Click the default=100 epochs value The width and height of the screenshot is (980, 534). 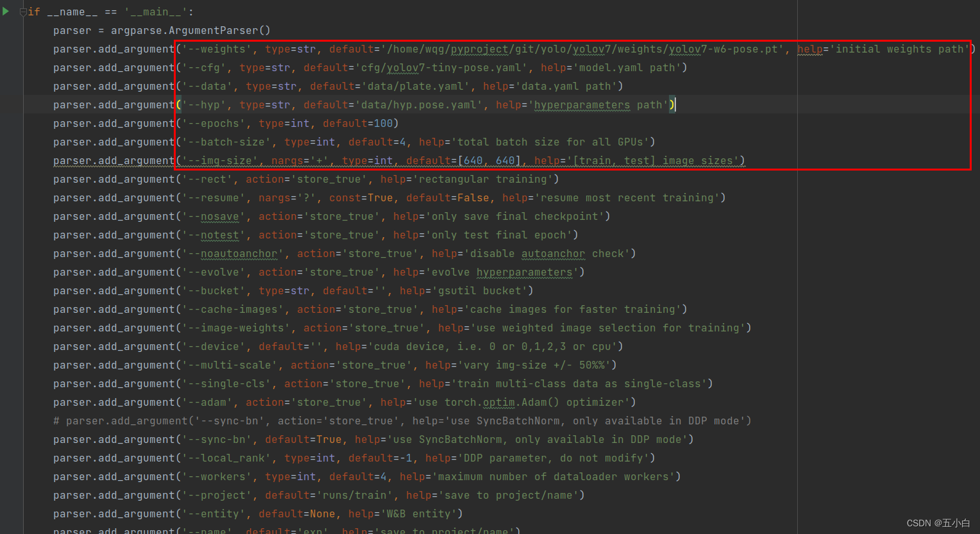pyautogui.click(x=358, y=124)
